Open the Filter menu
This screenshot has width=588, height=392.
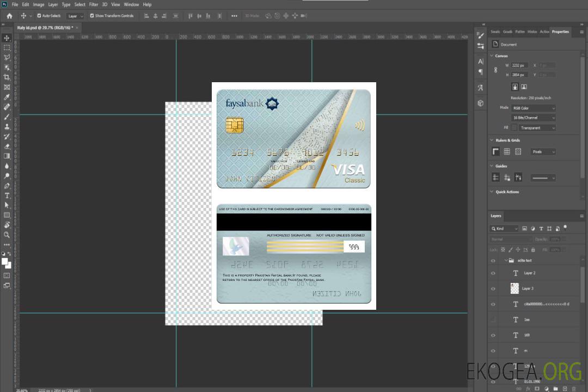tap(94, 4)
